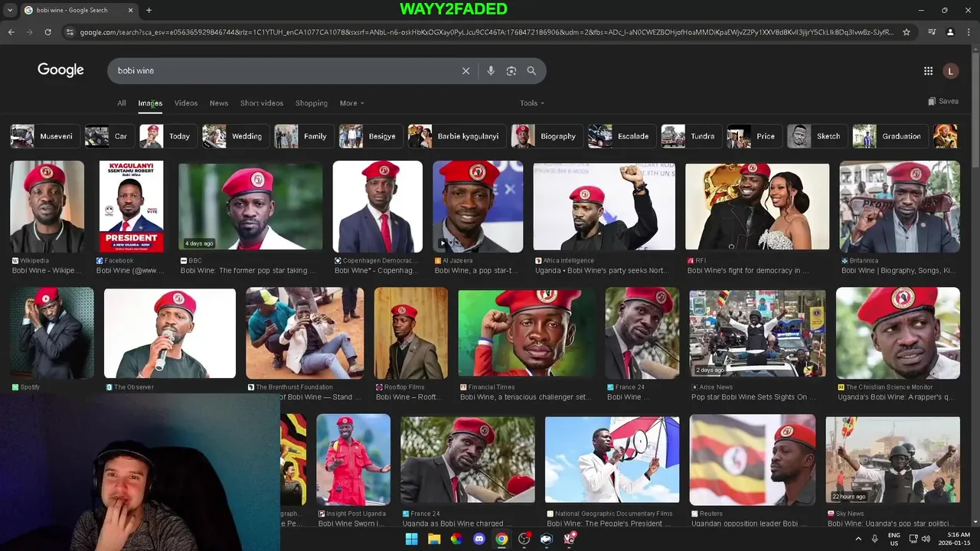This screenshot has width=980, height=551.
Task: Open the Google apps grid
Action: (x=928, y=70)
